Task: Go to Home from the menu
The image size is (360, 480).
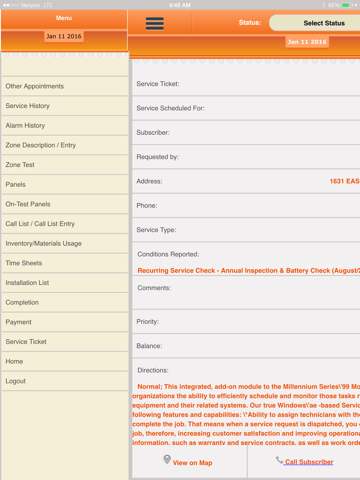Action: coord(65,362)
